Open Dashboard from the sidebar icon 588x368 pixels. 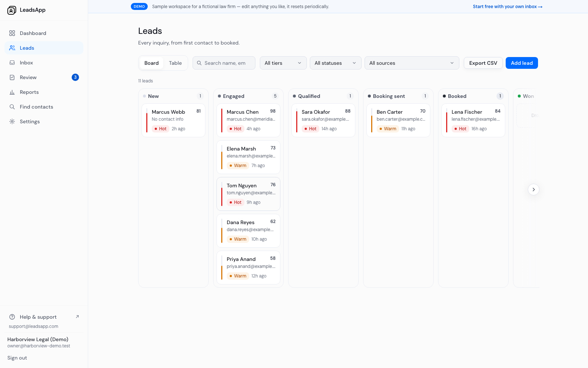coord(12,33)
